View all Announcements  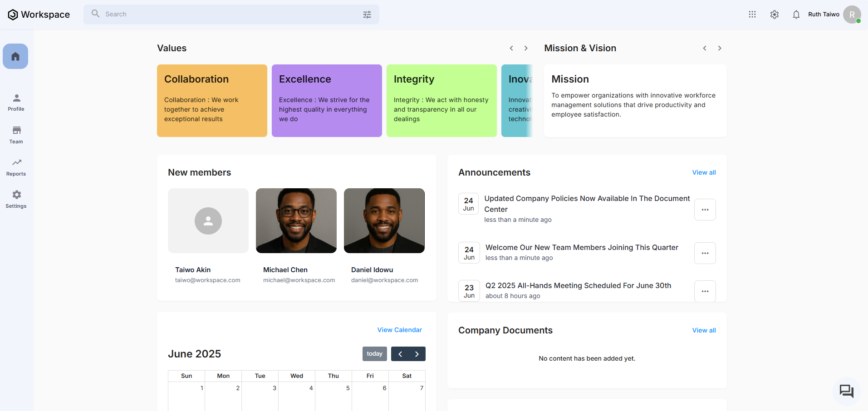coord(704,172)
